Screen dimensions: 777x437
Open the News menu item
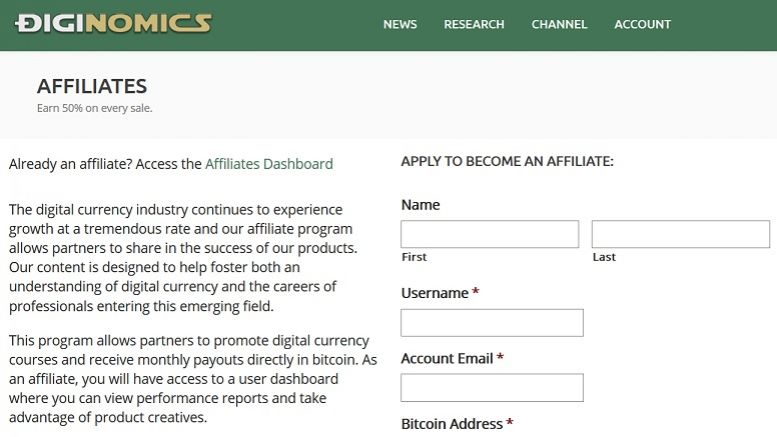coord(400,24)
